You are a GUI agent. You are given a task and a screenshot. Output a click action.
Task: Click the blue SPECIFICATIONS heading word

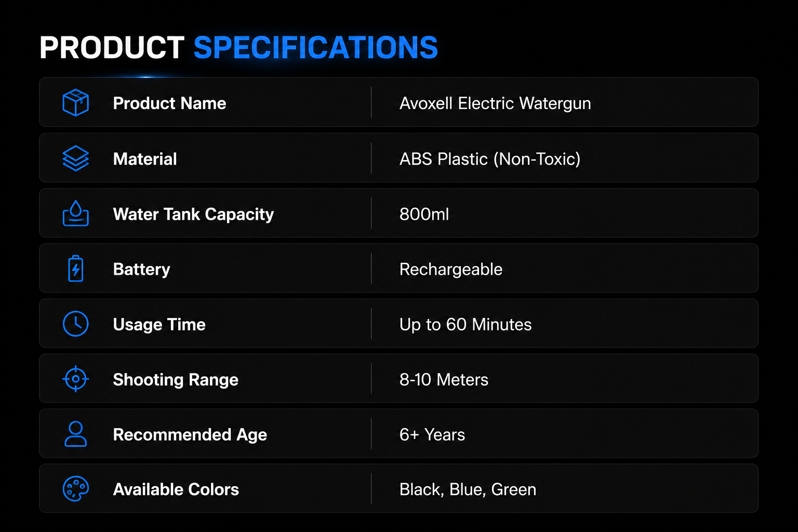(316, 48)
